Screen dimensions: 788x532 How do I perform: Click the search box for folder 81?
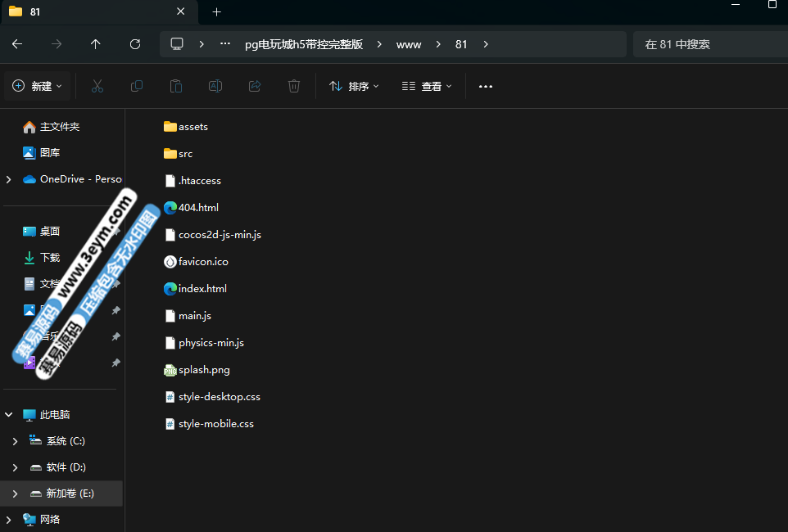(709, 44)
